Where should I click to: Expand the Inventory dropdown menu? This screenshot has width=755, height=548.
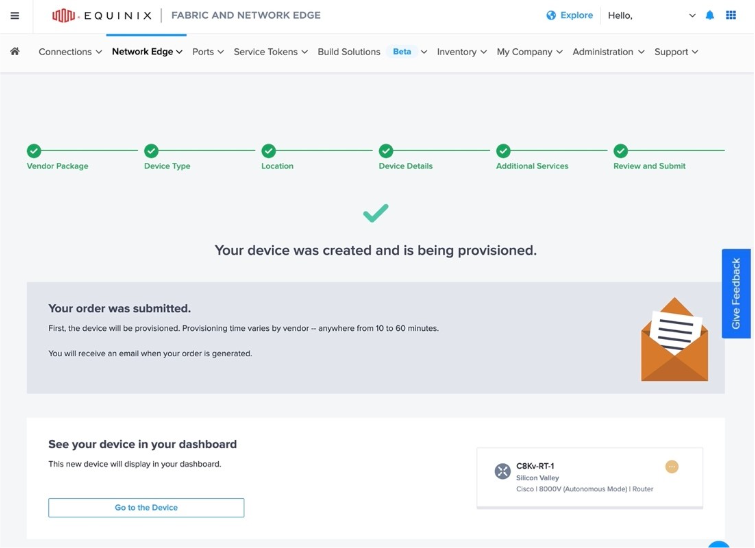tap(462, 52)
